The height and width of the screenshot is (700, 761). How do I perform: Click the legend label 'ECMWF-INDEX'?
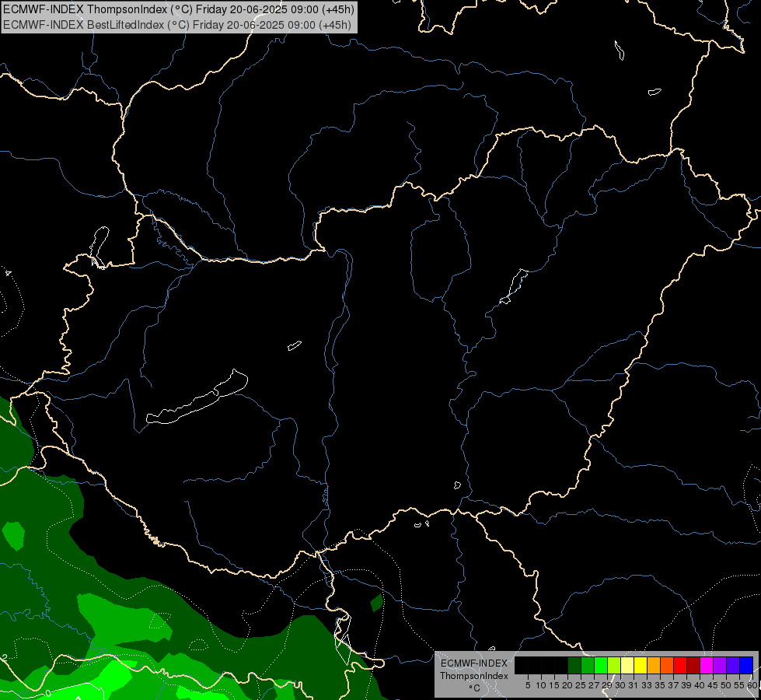[x=474, y=663]
